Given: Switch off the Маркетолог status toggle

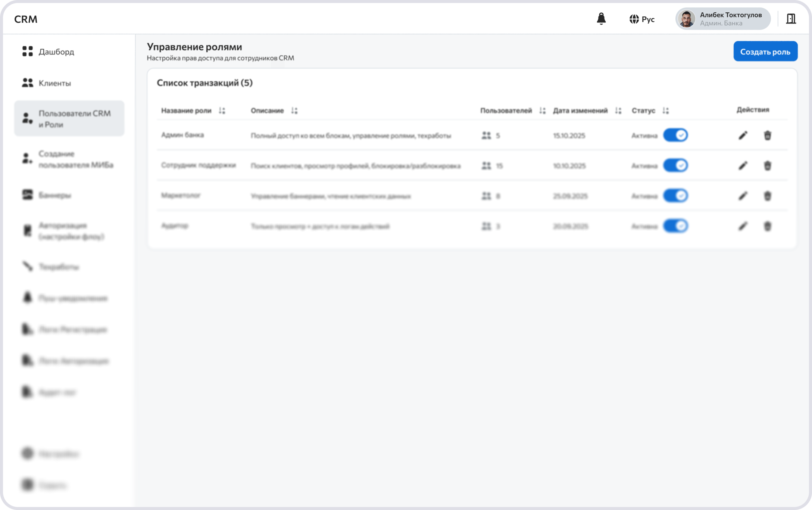Looking at the screenshot, I should pos(675,196).
